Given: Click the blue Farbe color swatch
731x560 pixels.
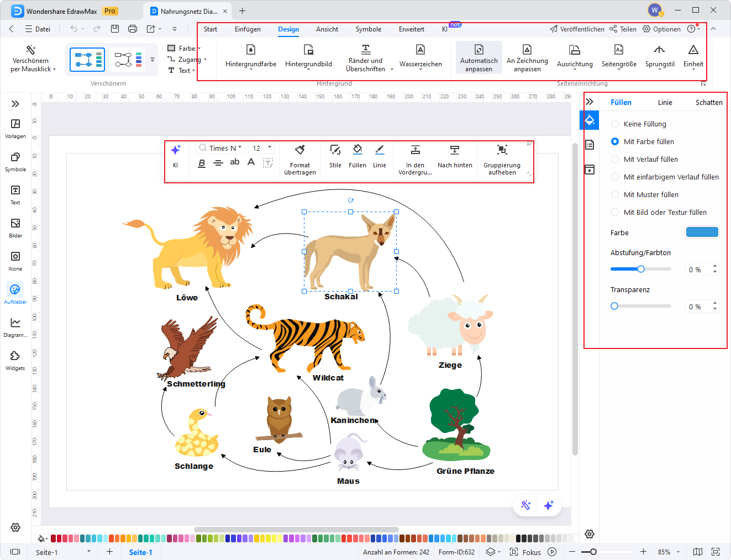Looking at the screenshot, I should [x=702, y=232].
